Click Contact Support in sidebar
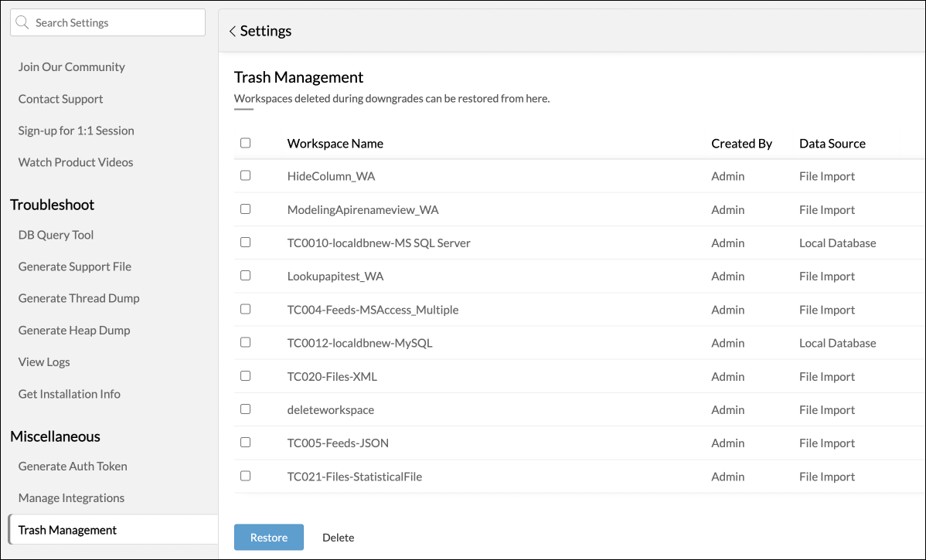926x560 pixels. (60, 99)
